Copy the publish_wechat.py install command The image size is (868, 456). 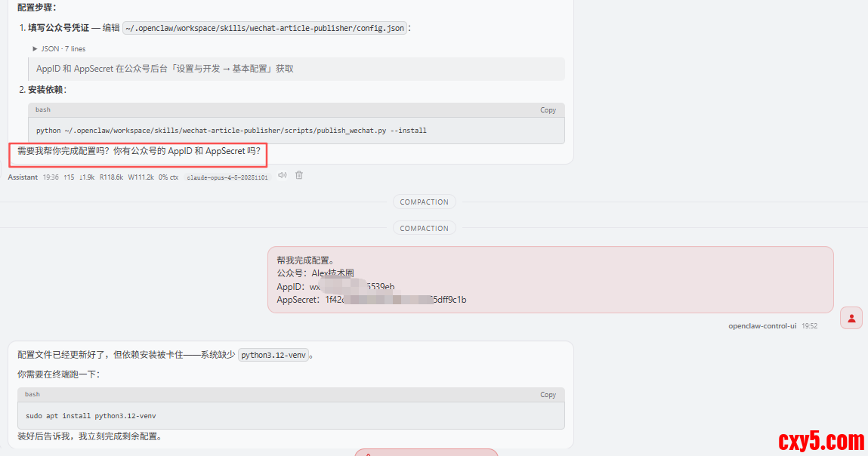(x=548, y=110)
